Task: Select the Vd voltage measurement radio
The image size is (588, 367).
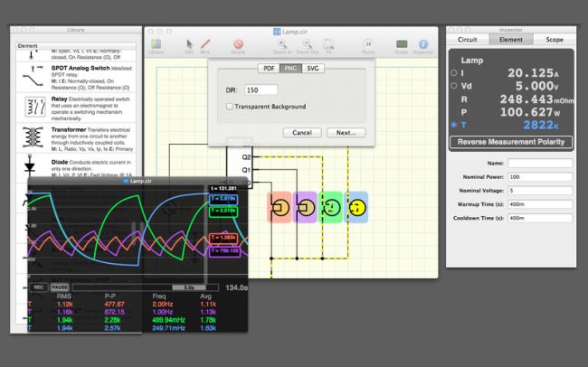Action: click(x=454, y=86)
